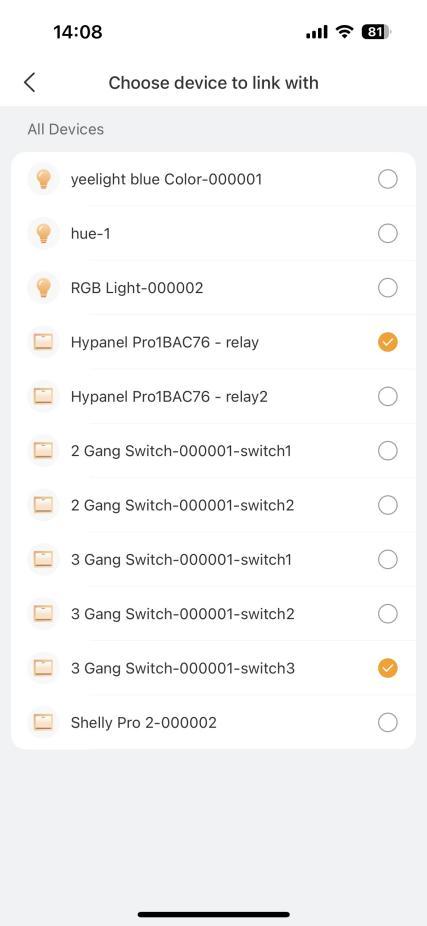427x926 pixels.
Task: Tap the Hypanel Pro1BAC76 relay2 switch icon
Action: pyautogui.click(x=44, y=396)
